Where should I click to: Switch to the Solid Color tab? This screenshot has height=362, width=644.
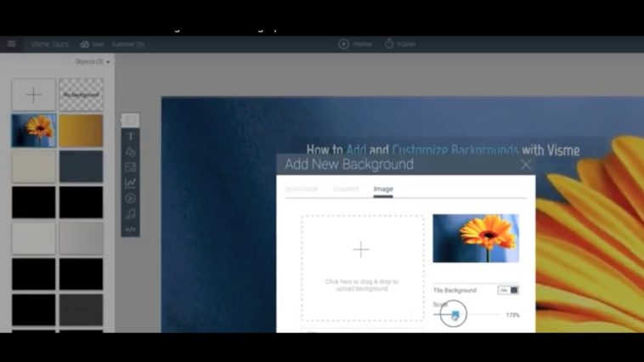coord(302,189)
